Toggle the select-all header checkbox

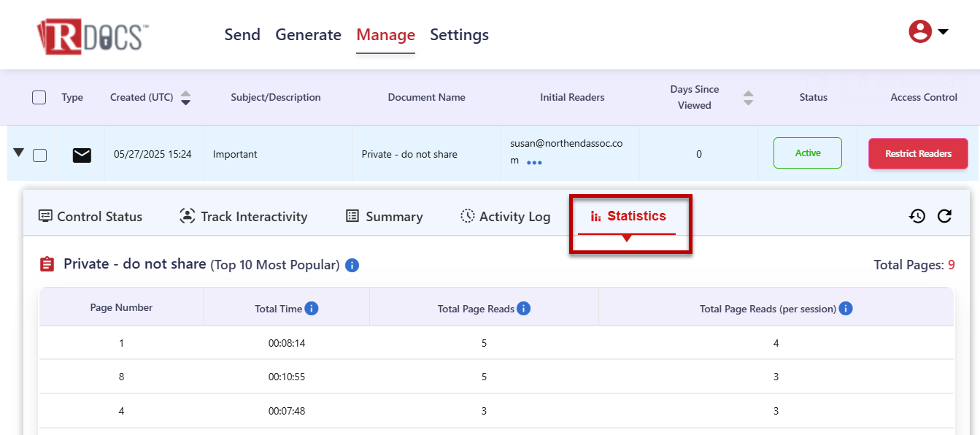pos(39,98)
